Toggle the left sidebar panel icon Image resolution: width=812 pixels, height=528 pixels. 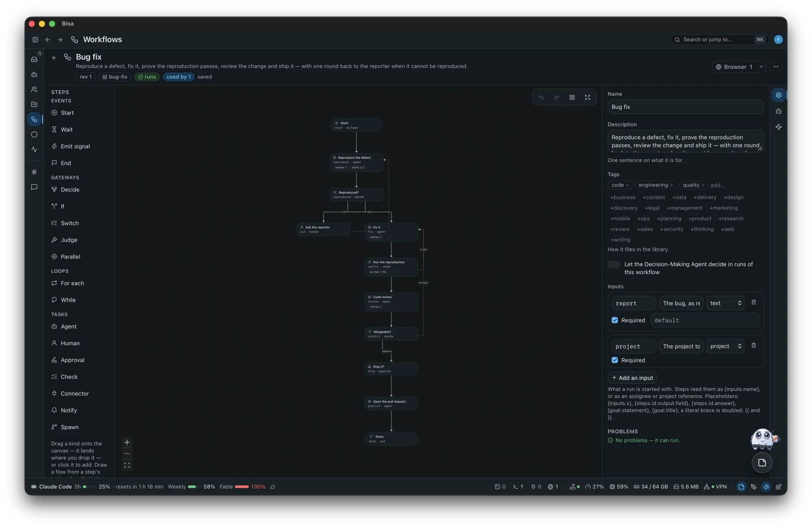pos(35,40)
